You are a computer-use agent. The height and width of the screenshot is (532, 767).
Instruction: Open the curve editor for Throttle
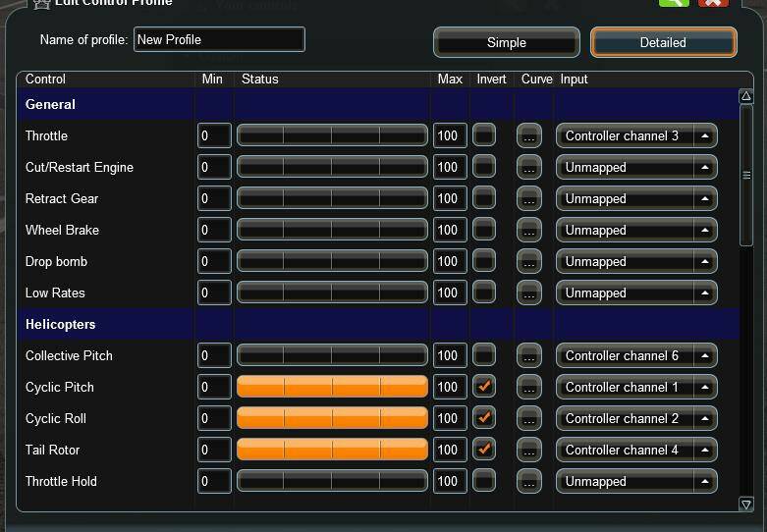pos(529,136)
